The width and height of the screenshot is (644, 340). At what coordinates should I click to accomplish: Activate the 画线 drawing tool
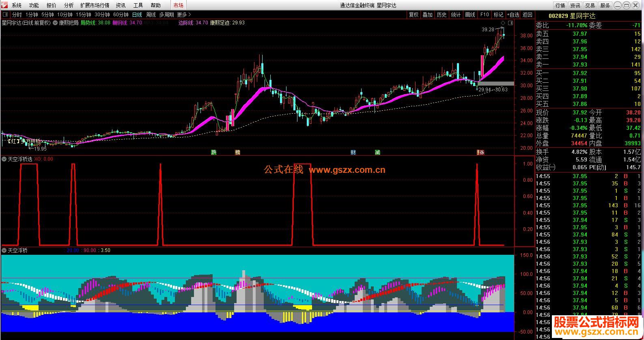coord(470,15)
